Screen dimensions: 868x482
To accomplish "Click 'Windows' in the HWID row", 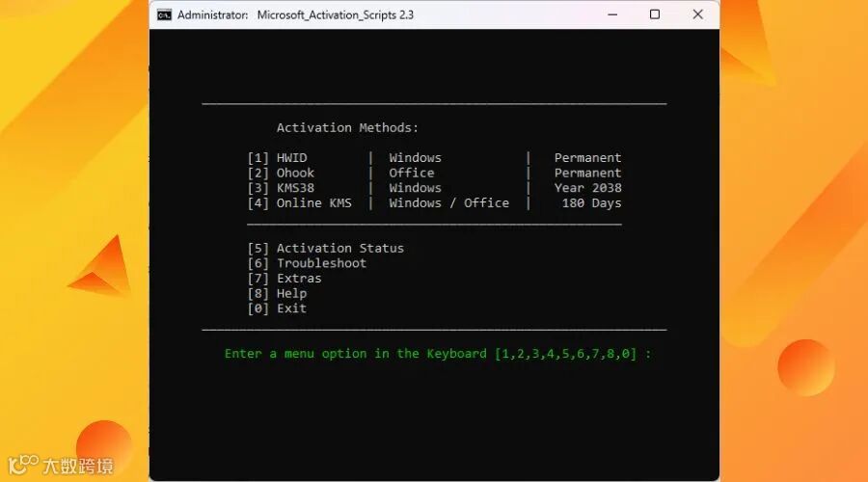I will click(415, 158).
